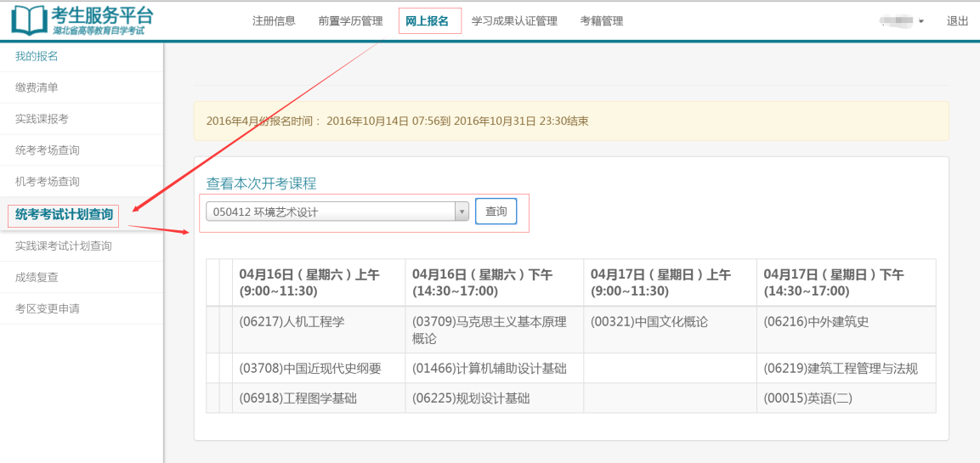
Task: Go to 考籍管理 tab
Action: coord(602,21)
